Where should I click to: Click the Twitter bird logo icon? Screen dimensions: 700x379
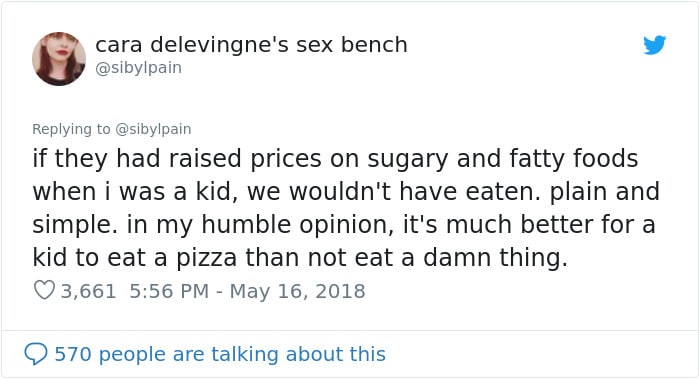pos(654,45)
